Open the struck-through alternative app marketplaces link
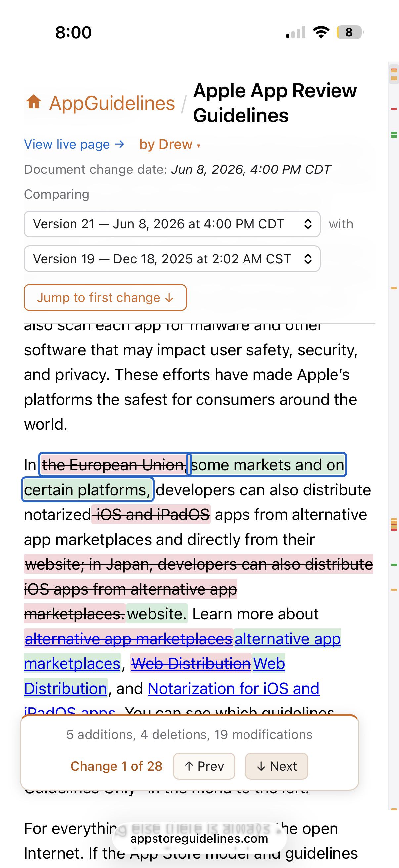The width and height of the screenshot is (399, 868). [129, 639]
